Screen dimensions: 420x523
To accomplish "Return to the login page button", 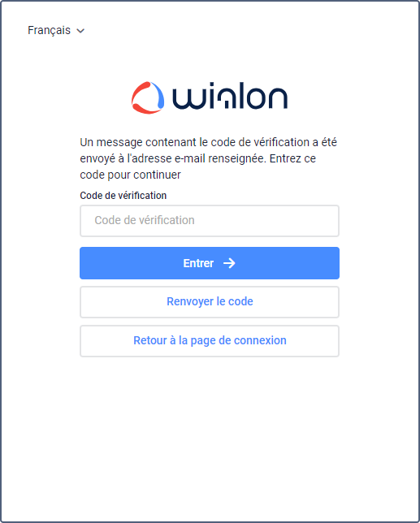I will pyautogui.click(x=210, y=341).
